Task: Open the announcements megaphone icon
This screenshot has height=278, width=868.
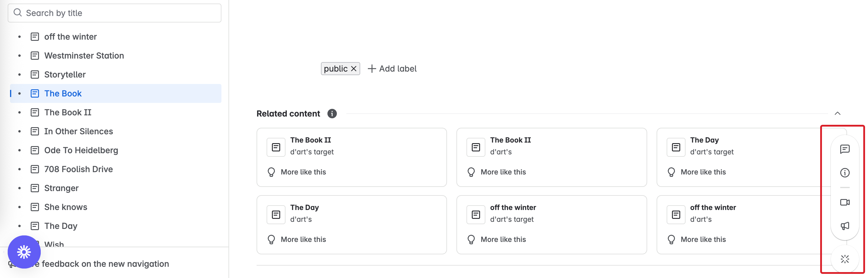Action: (x=845, y=226)
